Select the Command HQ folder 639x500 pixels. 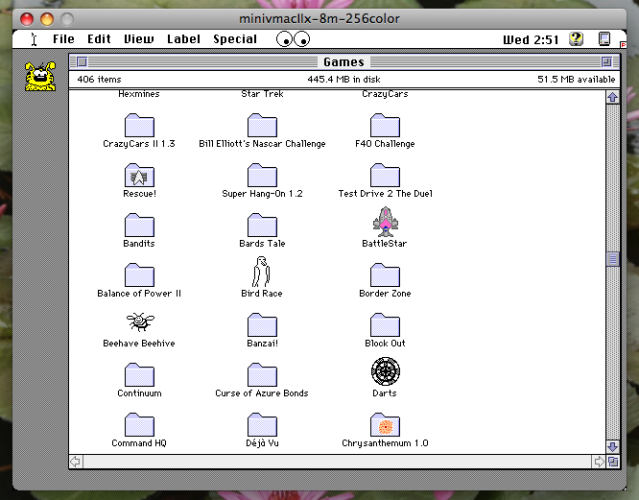[139, 425]
